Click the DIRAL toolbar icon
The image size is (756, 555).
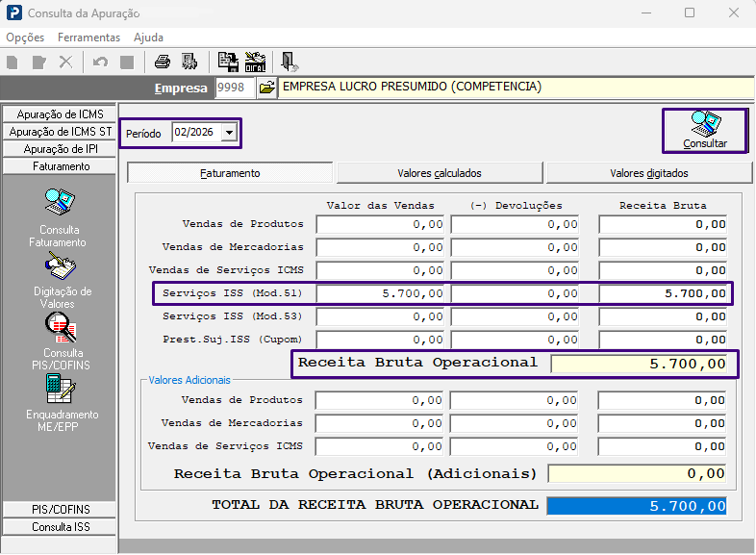(x=256, y=63)
